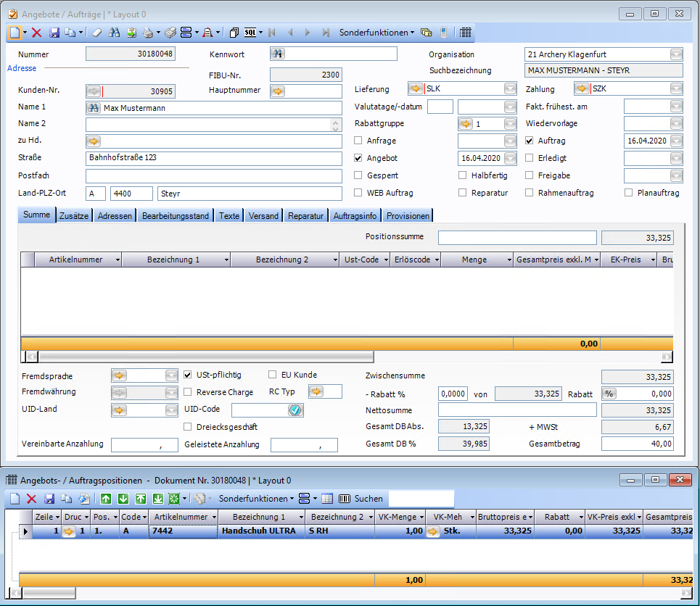The width and height of the screenshot is (700, 606).
Task: Tick the Reverse Charge checkbox
Action: pos(189,392)
